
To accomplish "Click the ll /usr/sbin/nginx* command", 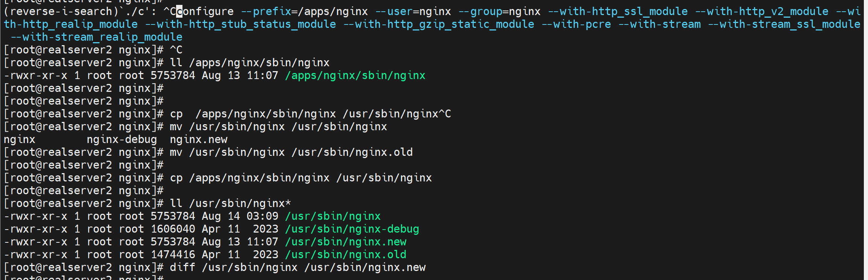I will (230, 204).
